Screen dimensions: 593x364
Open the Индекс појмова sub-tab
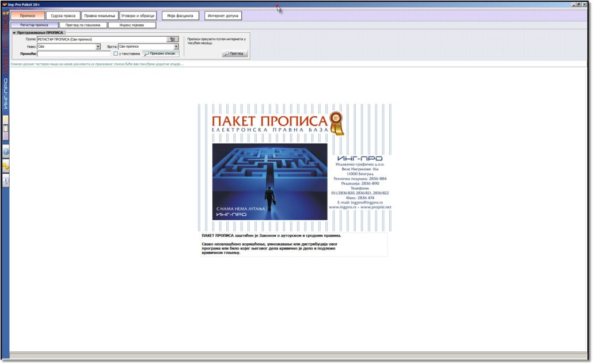132,25
